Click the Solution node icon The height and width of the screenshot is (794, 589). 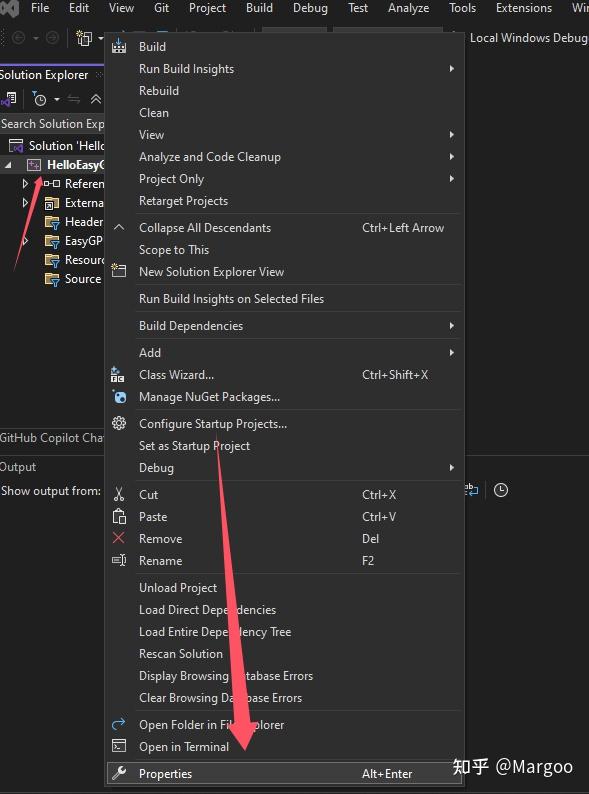(x=16, y=146)
